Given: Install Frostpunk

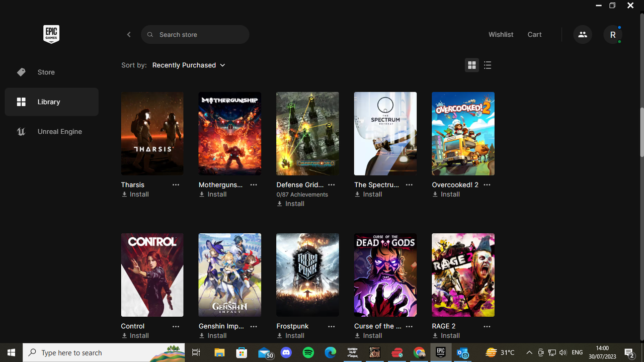Looking at the screenshot, I should pos(290,336).
